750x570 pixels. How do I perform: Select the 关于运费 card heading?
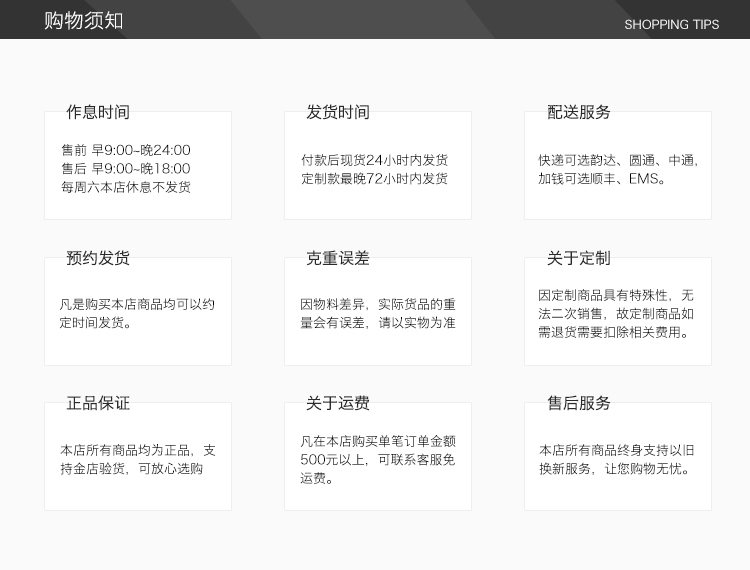pyautogui.click(x=338, y=403)
